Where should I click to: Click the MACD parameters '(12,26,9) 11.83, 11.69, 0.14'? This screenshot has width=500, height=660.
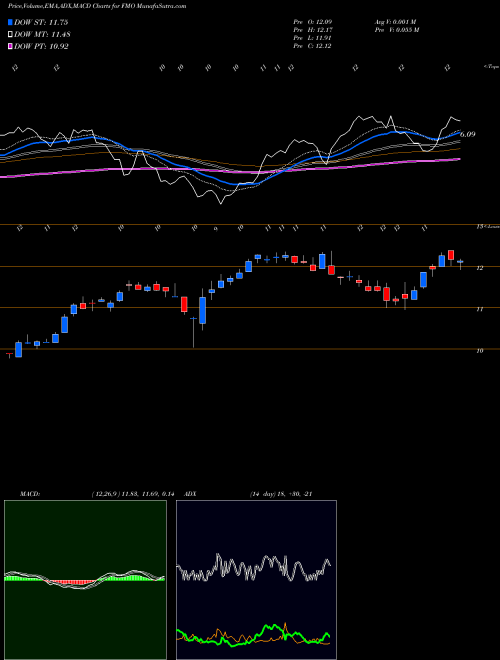point(133,494)
